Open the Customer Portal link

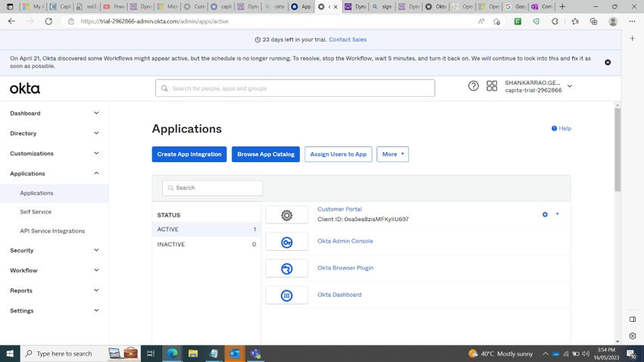(x=339, y=209)
